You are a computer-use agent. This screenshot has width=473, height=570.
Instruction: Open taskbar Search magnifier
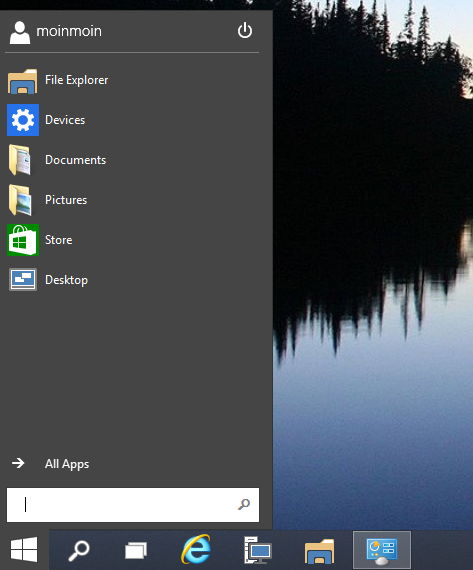click(79, 550)
